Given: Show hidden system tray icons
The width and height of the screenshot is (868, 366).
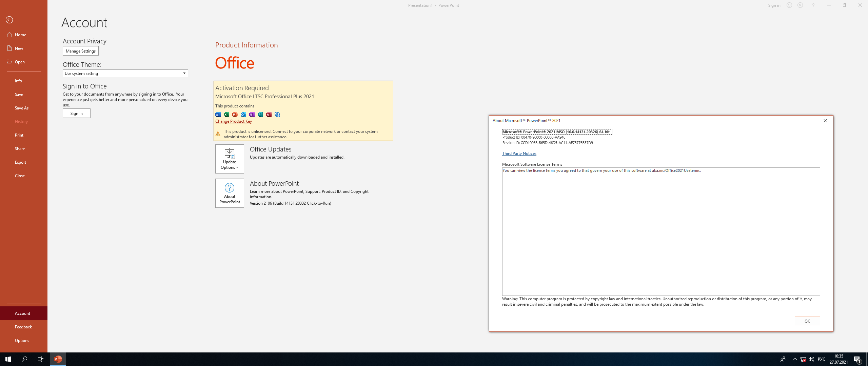Looking at the screenshot, I should (x=795, y=359).
